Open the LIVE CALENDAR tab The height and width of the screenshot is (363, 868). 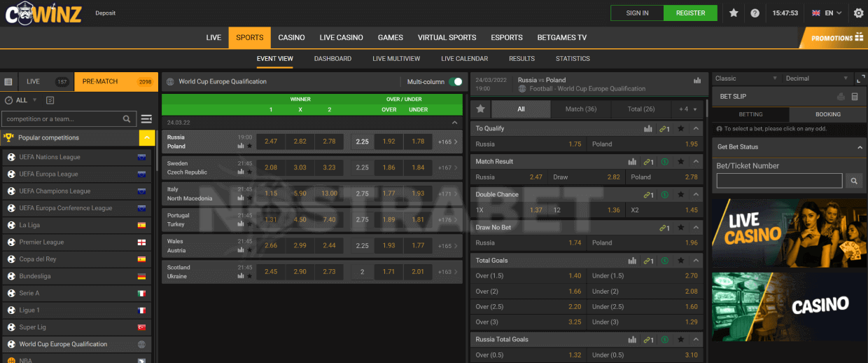(x=464, y=59)
